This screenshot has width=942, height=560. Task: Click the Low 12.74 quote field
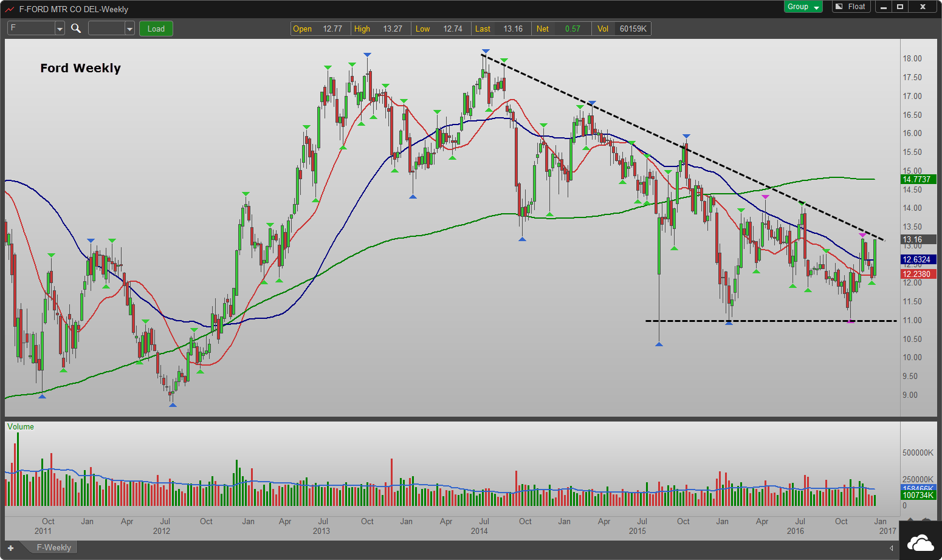coord(441,29)
